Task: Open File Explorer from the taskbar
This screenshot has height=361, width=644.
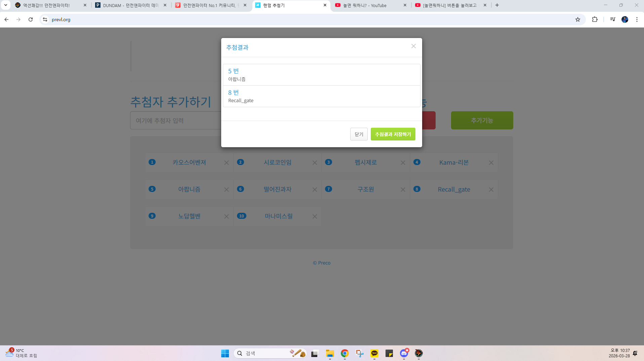Action: (329, 353)
